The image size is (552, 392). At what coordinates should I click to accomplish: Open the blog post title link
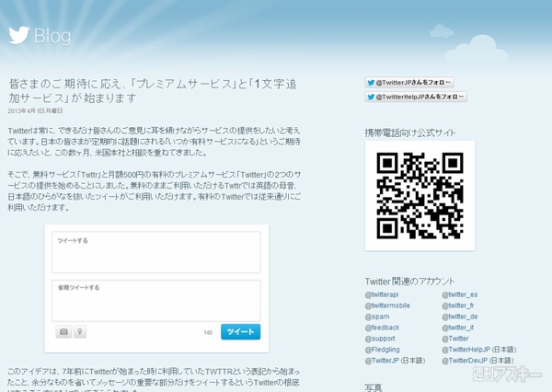coord(153,90)
